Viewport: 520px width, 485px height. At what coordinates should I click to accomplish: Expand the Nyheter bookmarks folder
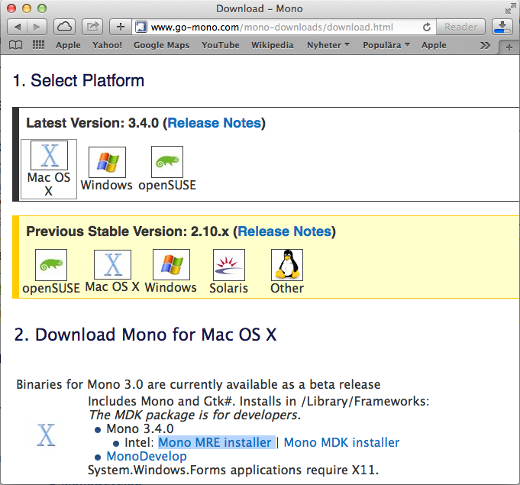pyautogui.click(x=328, y=45)
